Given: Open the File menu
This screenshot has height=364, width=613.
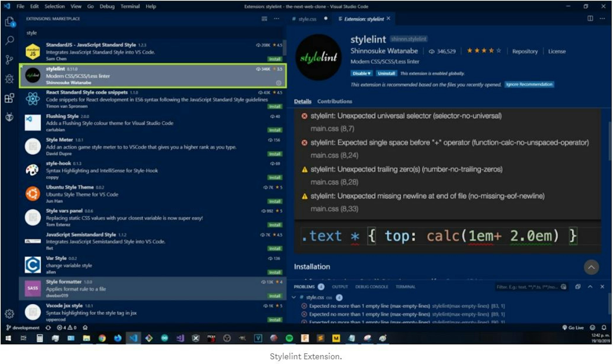Looking at the screenshot, I should click(20, 6).
